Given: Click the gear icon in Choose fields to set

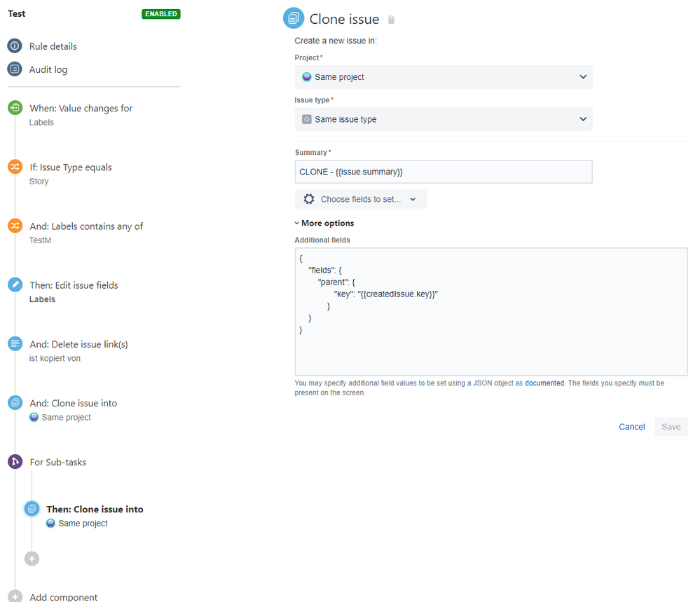Looking at the screenshot, I should pyautogui.click(x=309, y=199).
